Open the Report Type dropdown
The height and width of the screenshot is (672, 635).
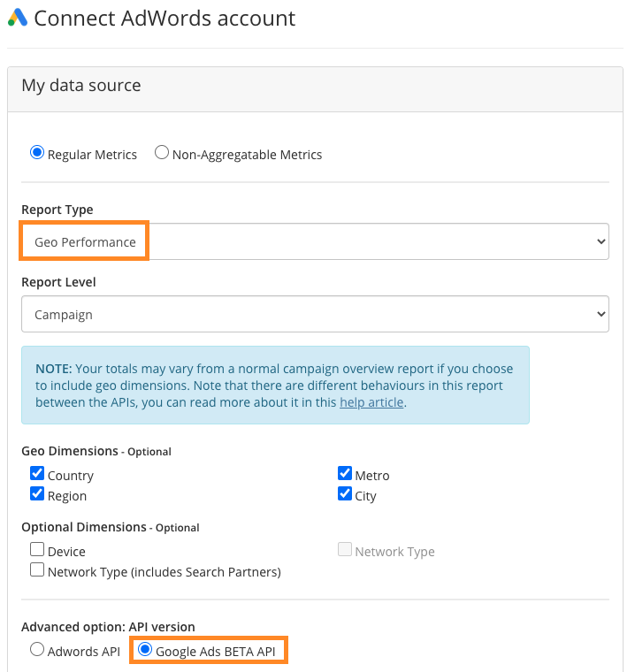tap(315, 241)
